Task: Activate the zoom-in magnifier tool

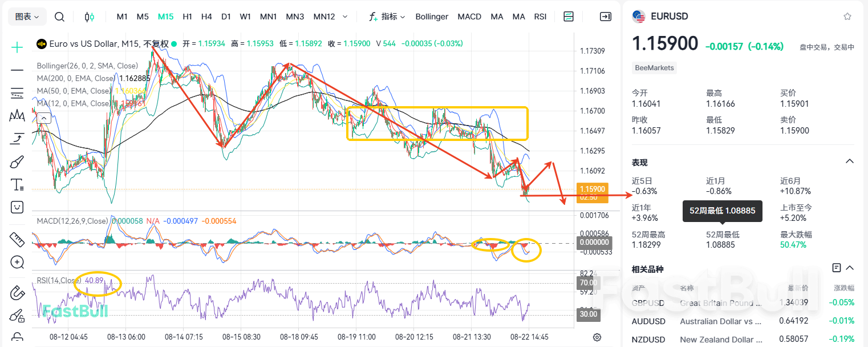Action: [17, 263]
